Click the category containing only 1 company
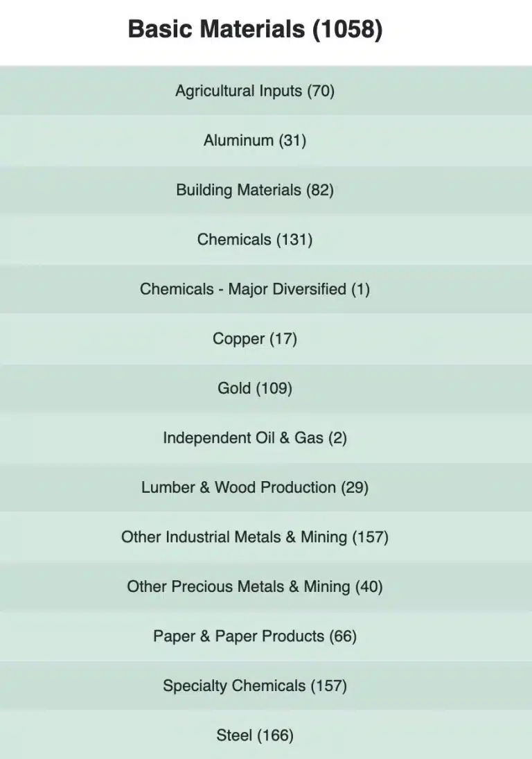The image size is (532, 759). [254, 289]
